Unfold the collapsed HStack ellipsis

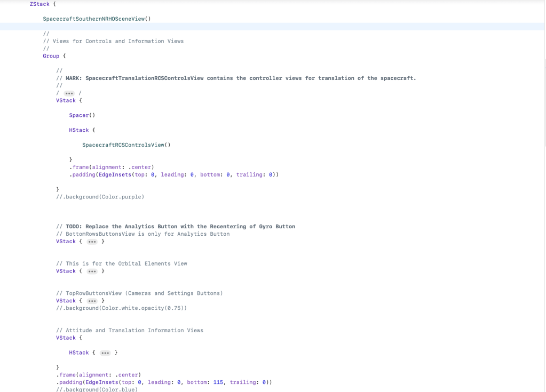pyautogui.click(x=105, y=353)
